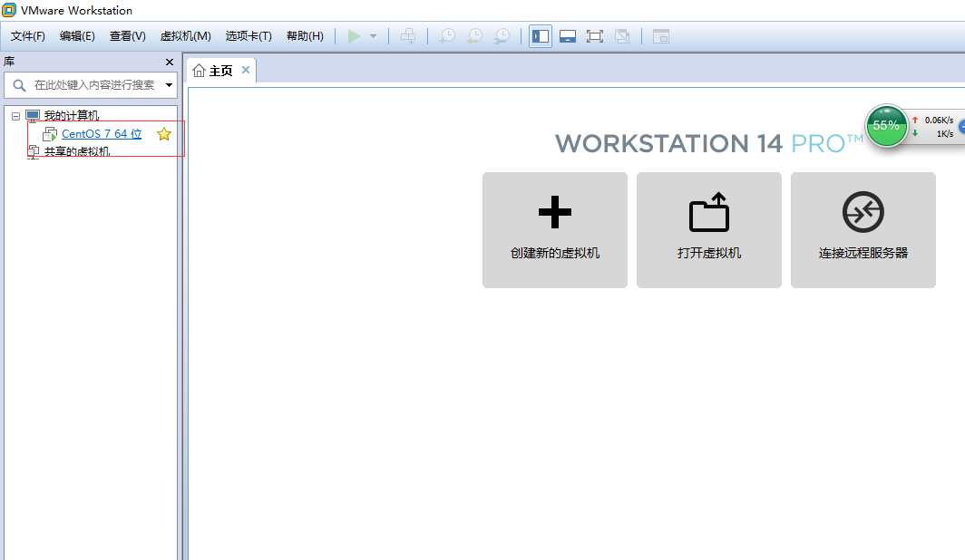The height and width of the screenshot is (560, 965).
Task: Open the 编辑(E) menu
Action: coord(77,36)
